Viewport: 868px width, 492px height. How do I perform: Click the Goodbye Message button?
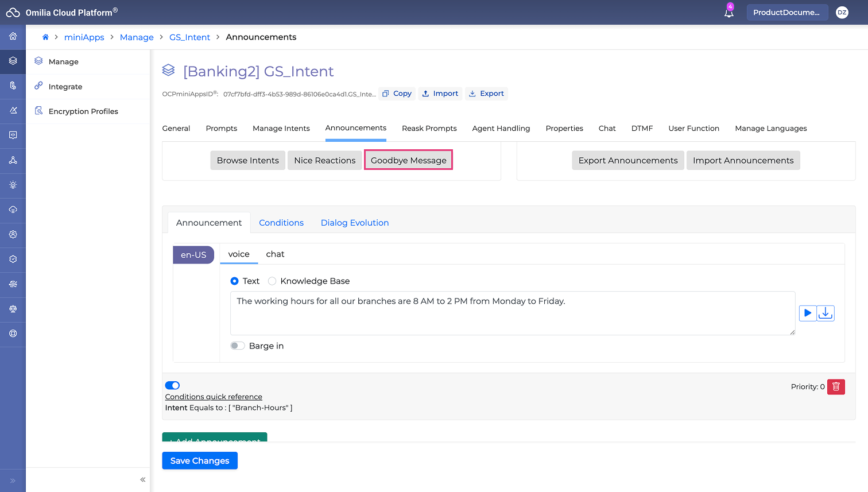tap(408, 160)
